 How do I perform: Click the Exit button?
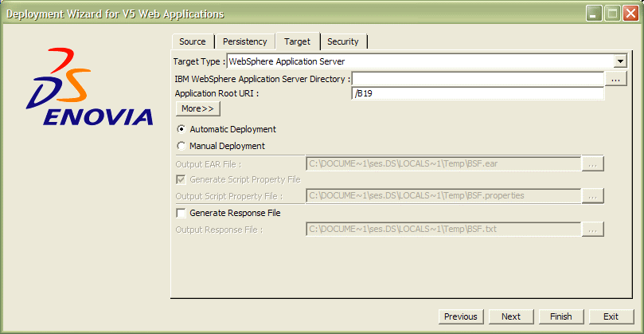point(611,316)
